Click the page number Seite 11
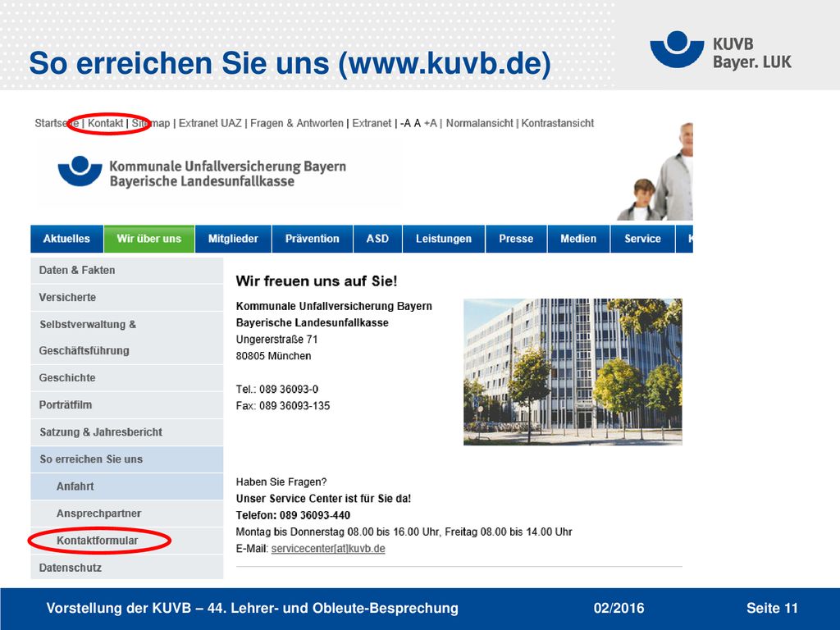Screen dimensions: 840x630 point(772,608)
